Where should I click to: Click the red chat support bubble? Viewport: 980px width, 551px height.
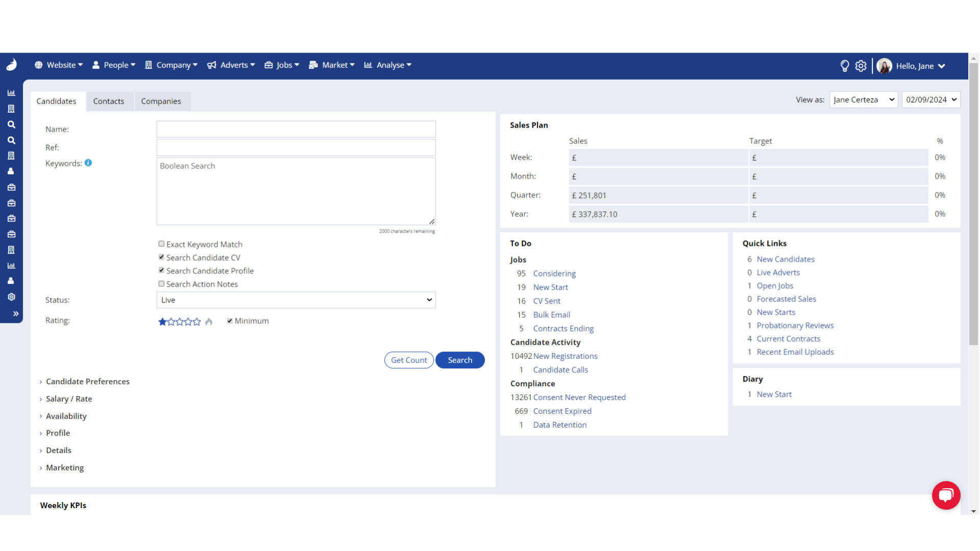[x=946, y=495]
